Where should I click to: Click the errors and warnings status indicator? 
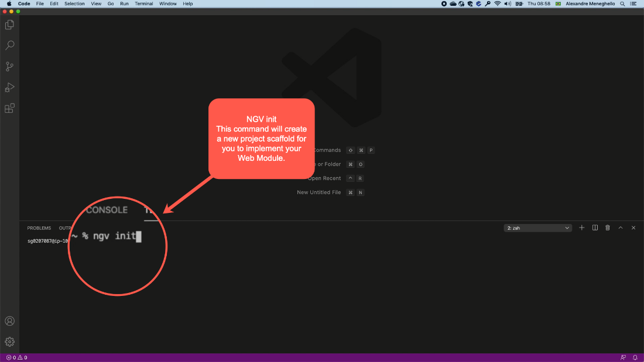point(17,357)
